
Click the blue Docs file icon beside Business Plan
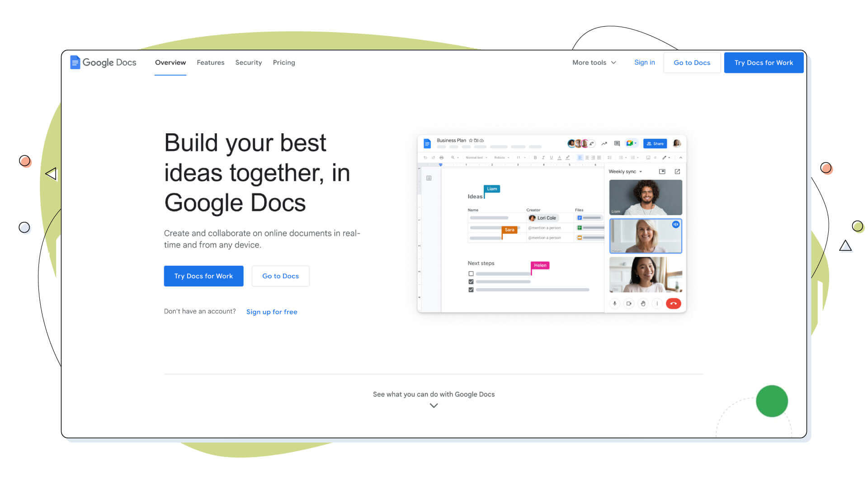[x=427, y=144]
